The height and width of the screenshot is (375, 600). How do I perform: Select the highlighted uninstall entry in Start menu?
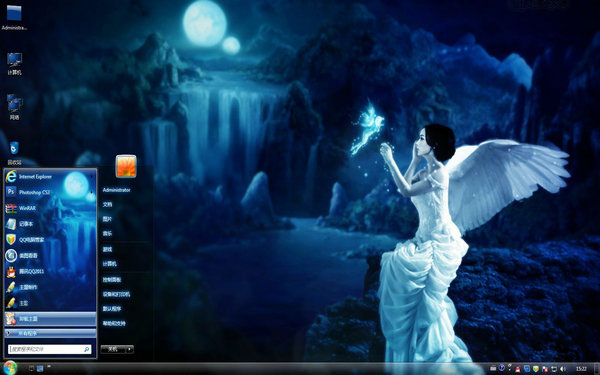tap(50, 319)
